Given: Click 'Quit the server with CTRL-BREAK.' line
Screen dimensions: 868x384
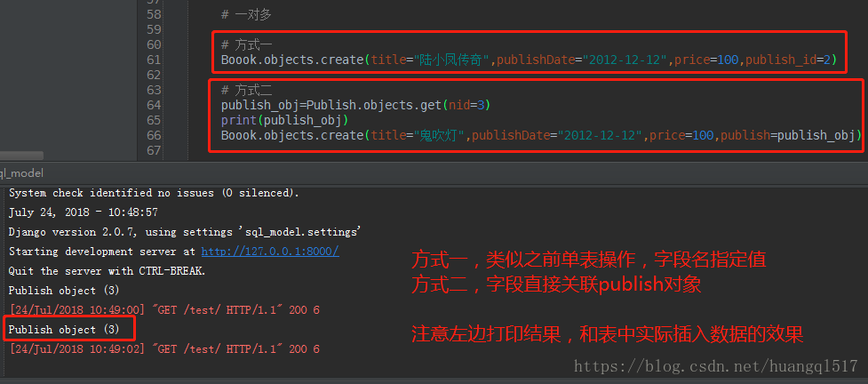Looking at the screenshot, I should (107, 271).
